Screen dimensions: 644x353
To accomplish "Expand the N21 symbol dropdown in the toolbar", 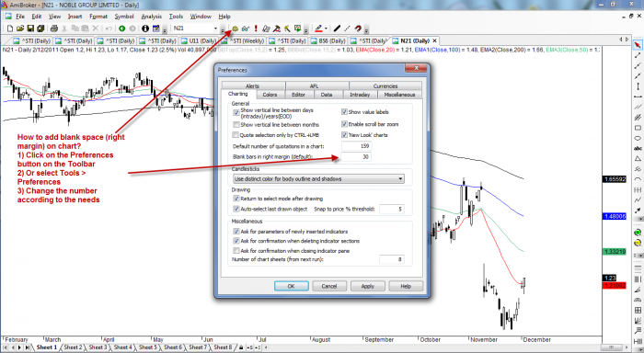I will (x=215, y=28).
